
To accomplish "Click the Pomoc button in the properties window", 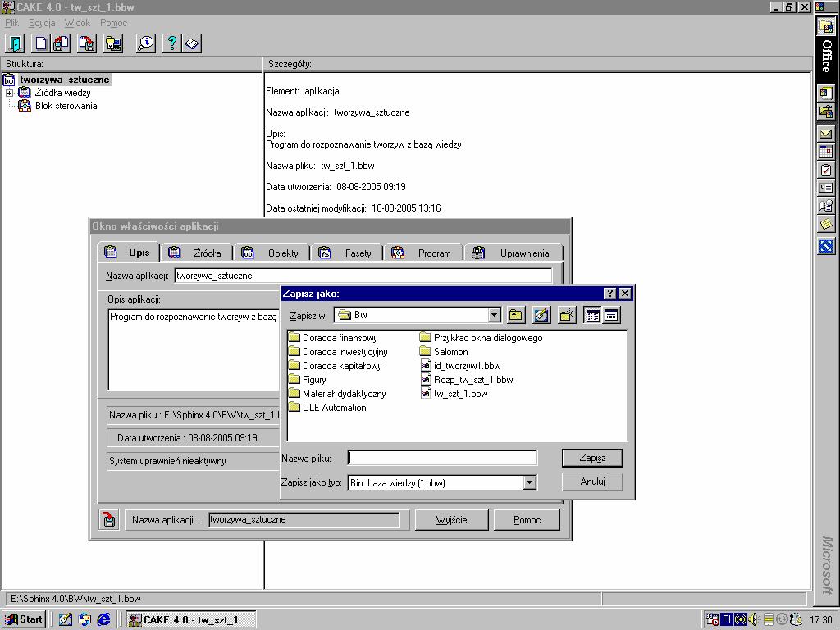I will [527, 519].
